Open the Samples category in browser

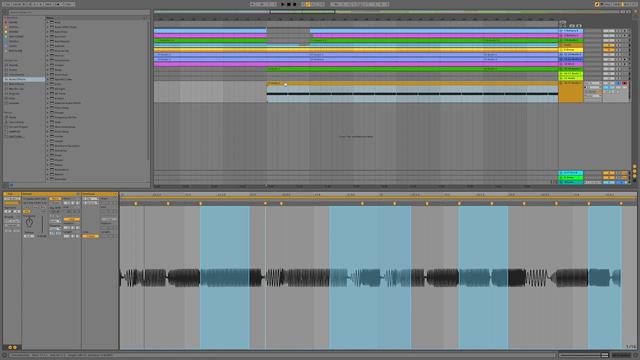[x=14, y=103]
